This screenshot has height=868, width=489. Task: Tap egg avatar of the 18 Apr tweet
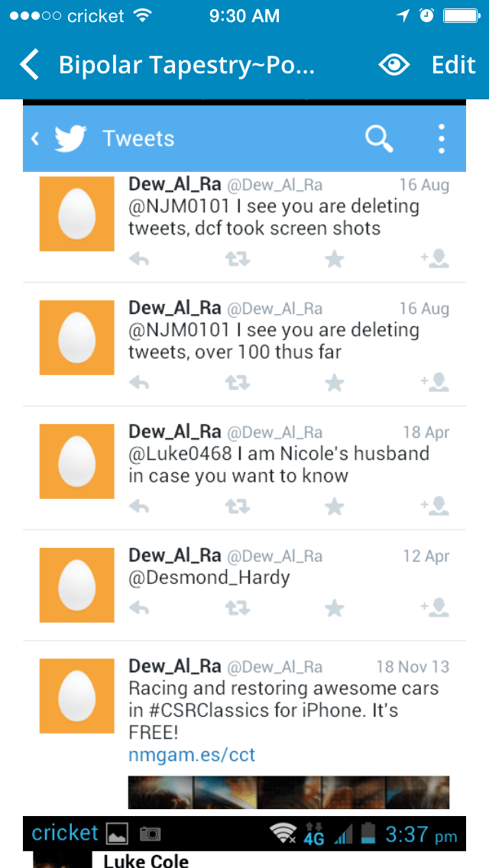point(77,462)
